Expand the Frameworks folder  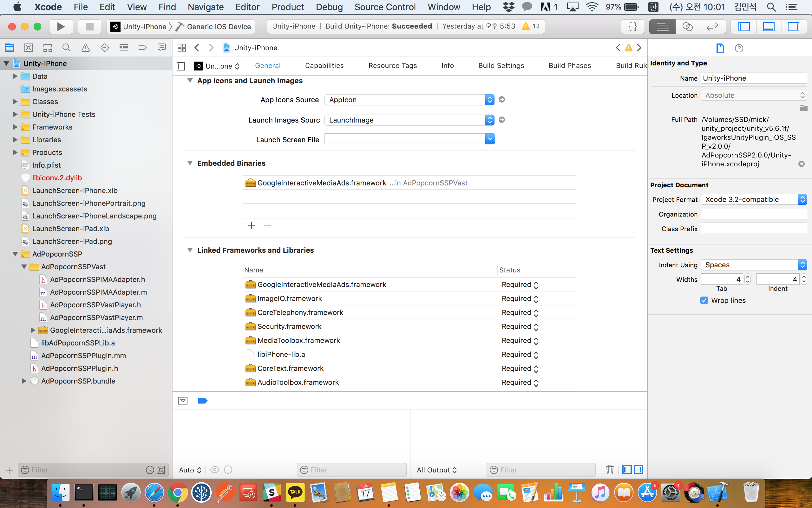tap(15, 127)
